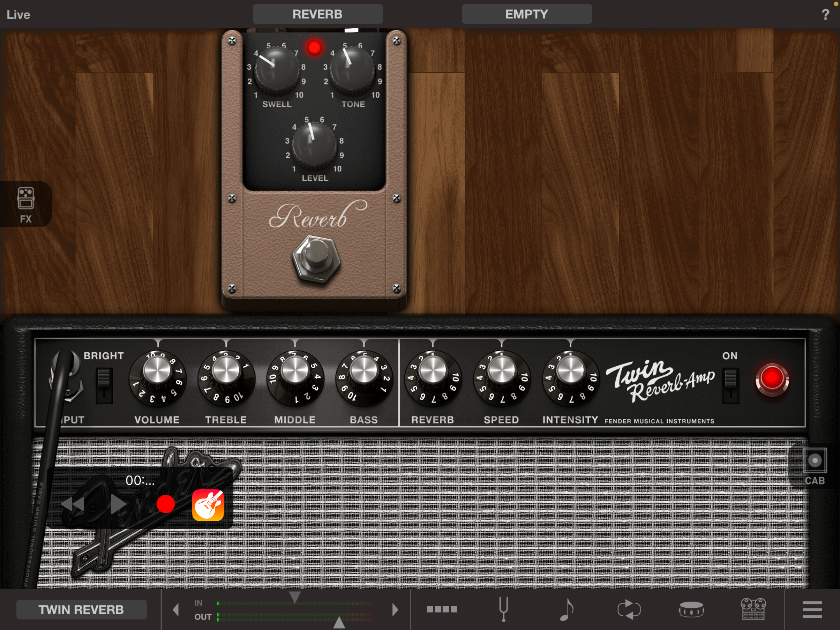This screenshot has height=630, width=840.
Task: Flip the amp ON power switch
Action: coord(730,385)
